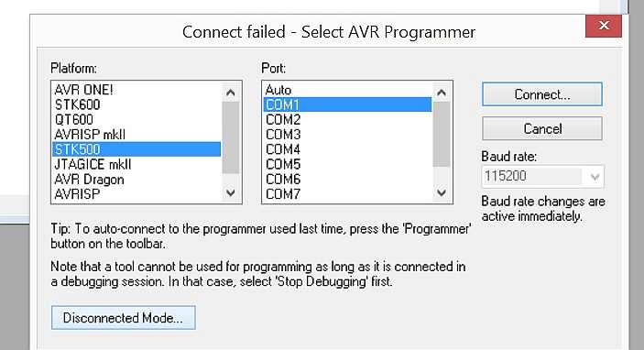Screen dimensions: 644x350
Task: Select AVR ONE! platform
Action: point(136,90)
